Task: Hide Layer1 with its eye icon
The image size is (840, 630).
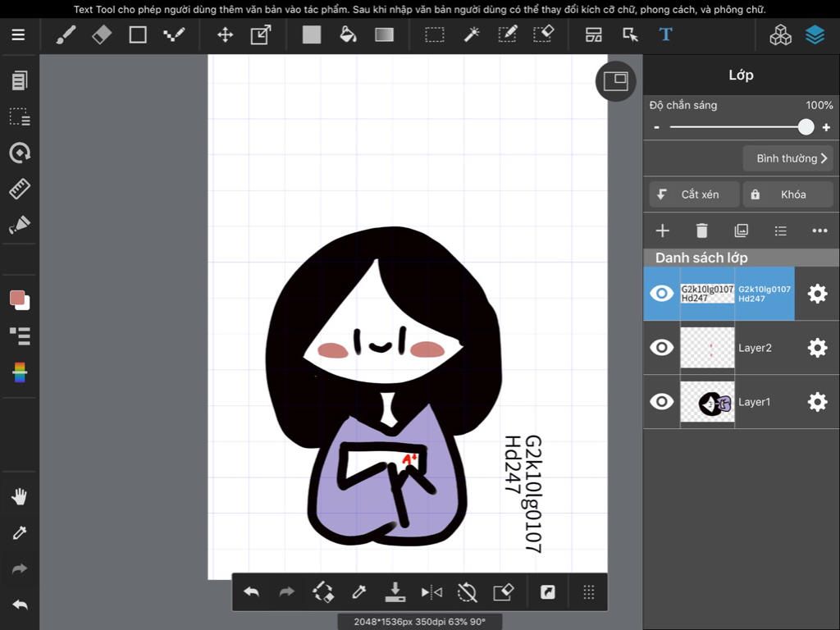Action: click(x=662, y=401)
